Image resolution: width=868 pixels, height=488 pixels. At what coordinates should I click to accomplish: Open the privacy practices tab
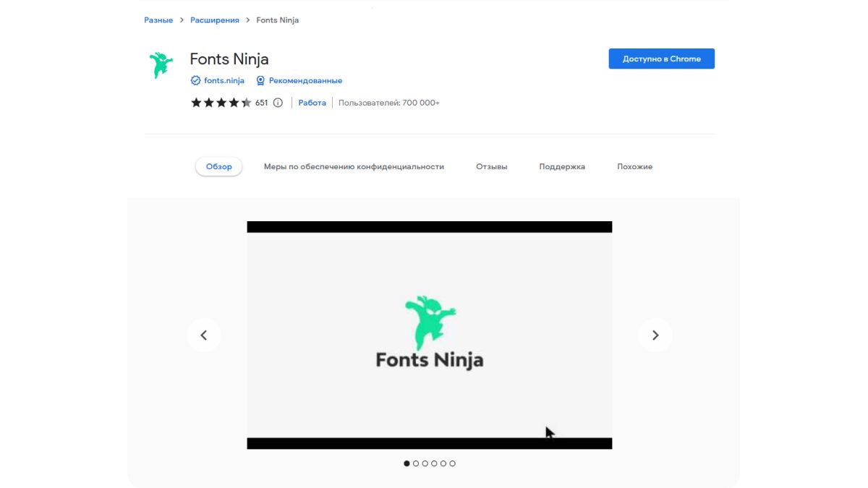354,166
